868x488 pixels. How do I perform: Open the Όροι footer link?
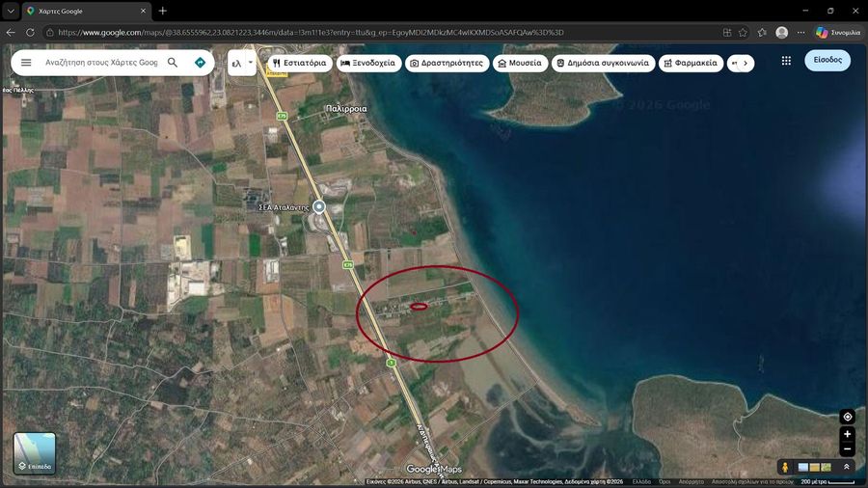click(x=665, y=482)
